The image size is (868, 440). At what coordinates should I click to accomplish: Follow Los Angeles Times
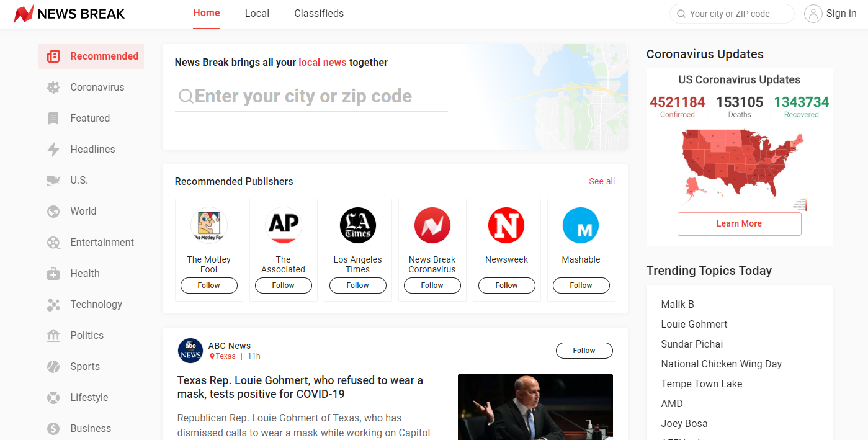coord(358,285)
